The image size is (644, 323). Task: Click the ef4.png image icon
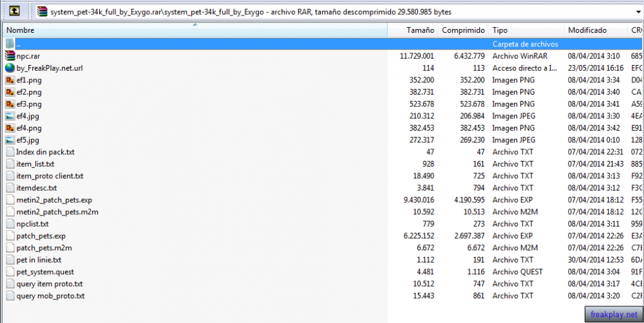10,128
